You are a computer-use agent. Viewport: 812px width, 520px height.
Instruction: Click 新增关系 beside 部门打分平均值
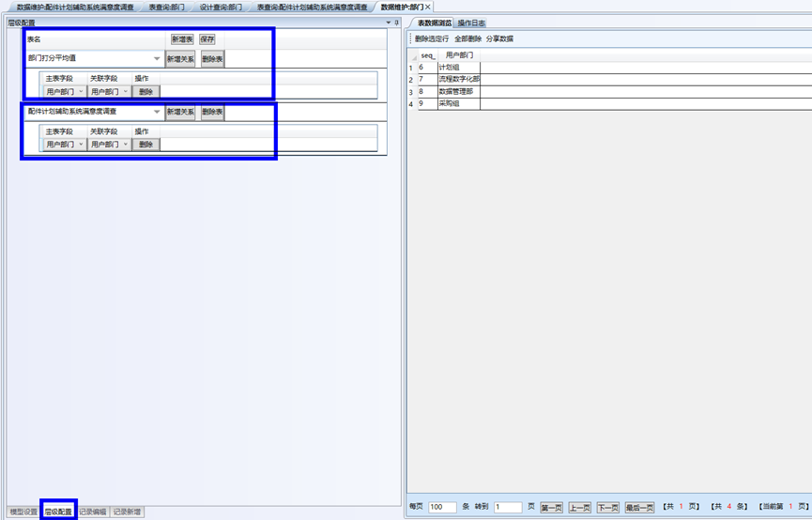[180, 59]
